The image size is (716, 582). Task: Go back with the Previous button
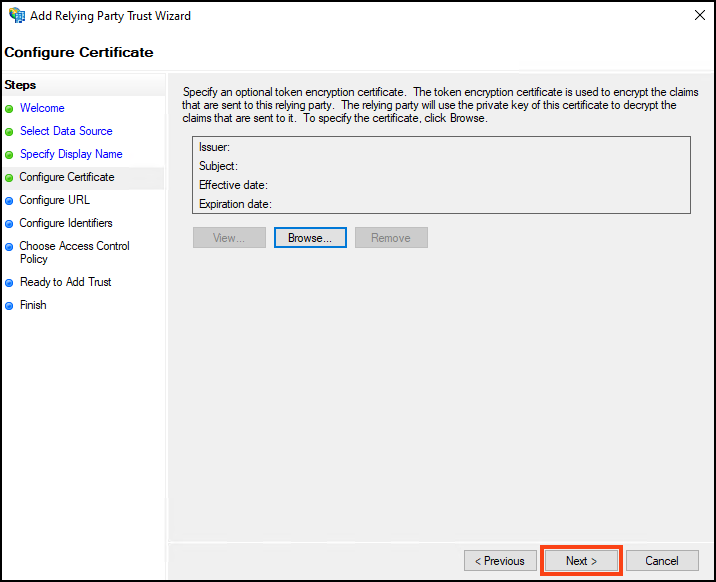click(500, 561)
